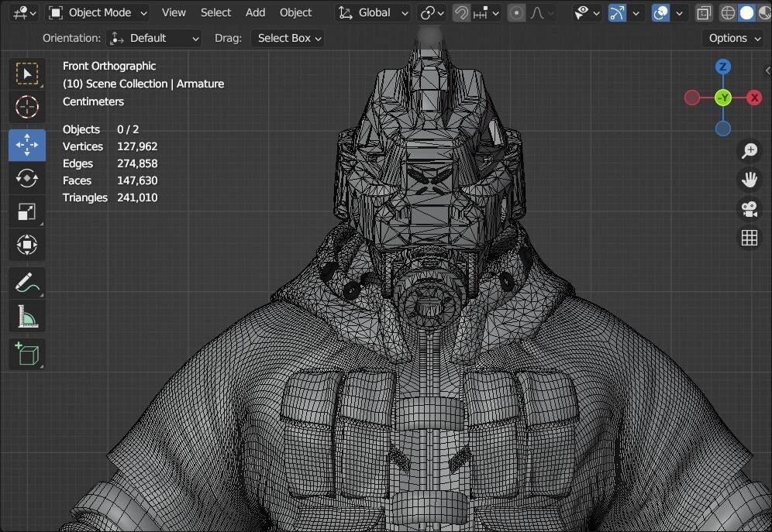The image size is (772, 532).
Task: Click the green -Y axis gizmo ball
Action: (x=722, y=98)
